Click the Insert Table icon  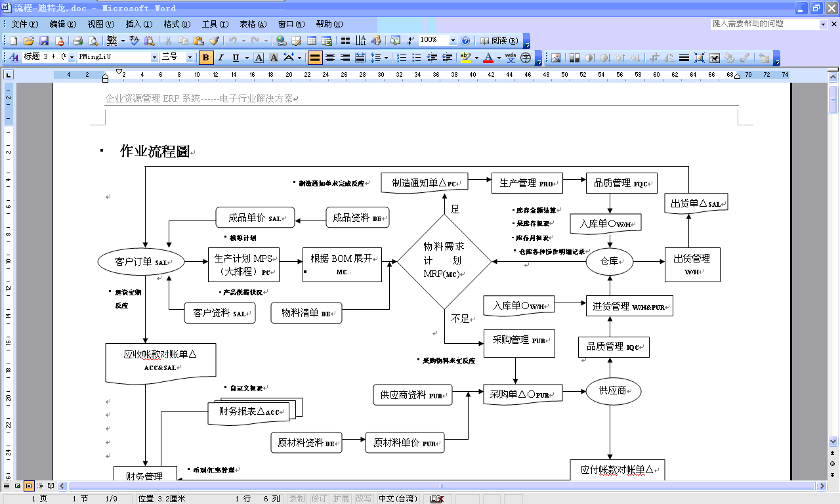tap(312, 41)
